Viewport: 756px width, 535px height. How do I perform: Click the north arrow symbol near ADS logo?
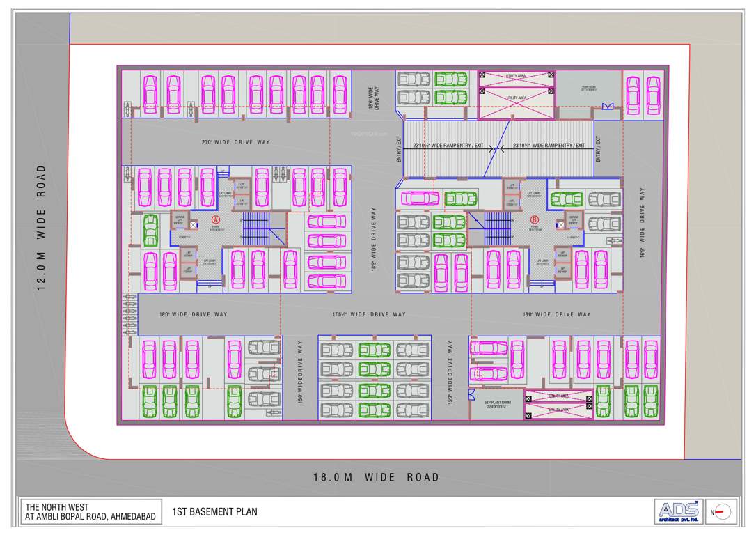721,512
